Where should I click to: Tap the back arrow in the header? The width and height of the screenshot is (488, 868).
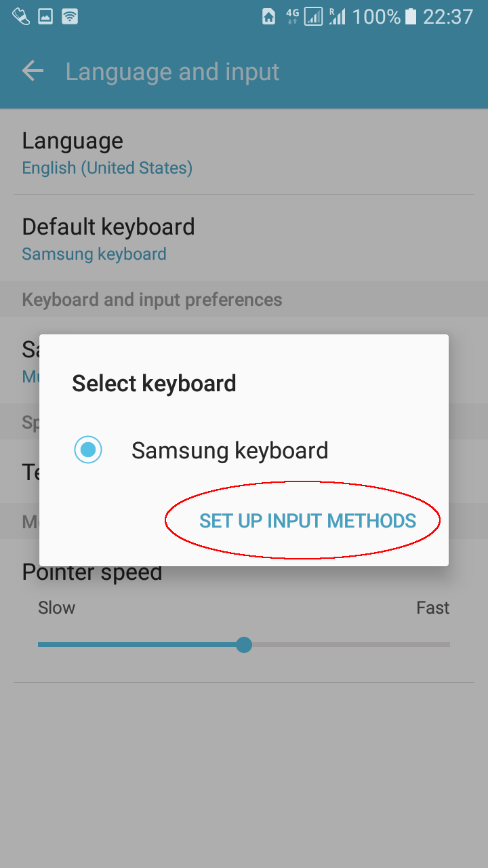click(33, 71)
